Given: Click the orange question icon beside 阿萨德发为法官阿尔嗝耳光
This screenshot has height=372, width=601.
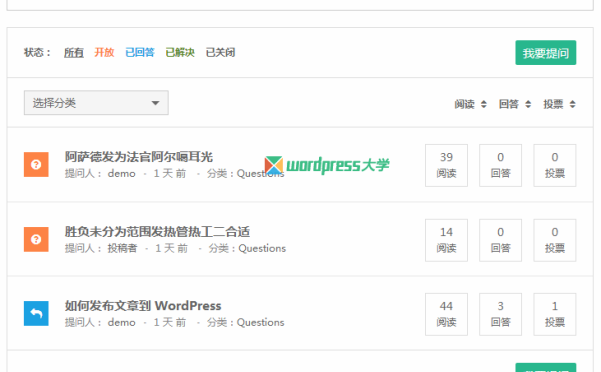Looking at the screenshot, I should [36, 164].
